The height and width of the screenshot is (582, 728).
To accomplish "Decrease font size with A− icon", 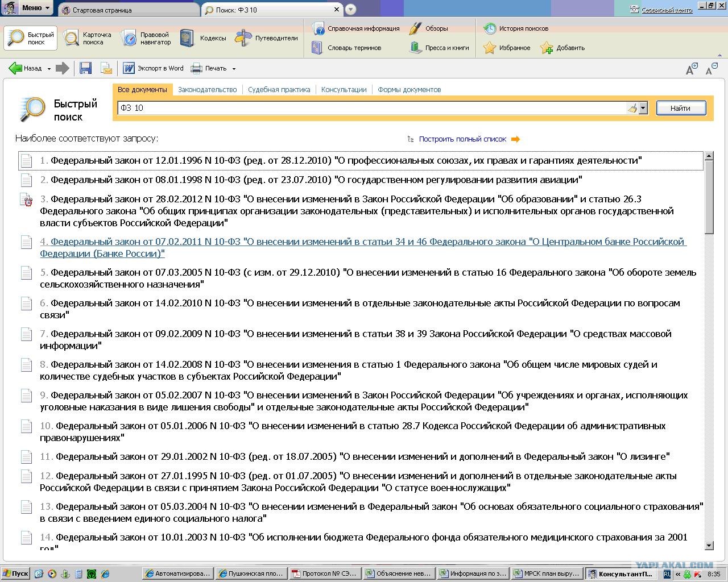I will coord(712,69).
